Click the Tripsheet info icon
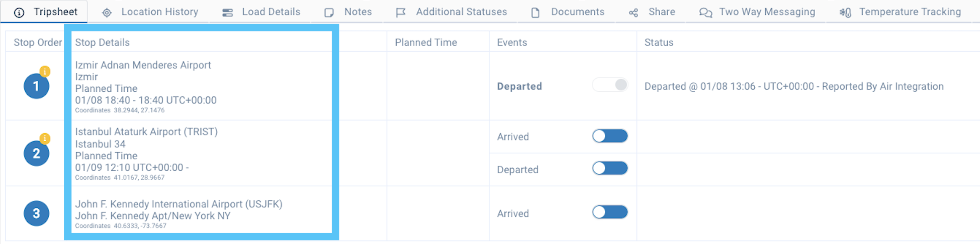Viewport: 980px width, 244px height. [19, 13]
